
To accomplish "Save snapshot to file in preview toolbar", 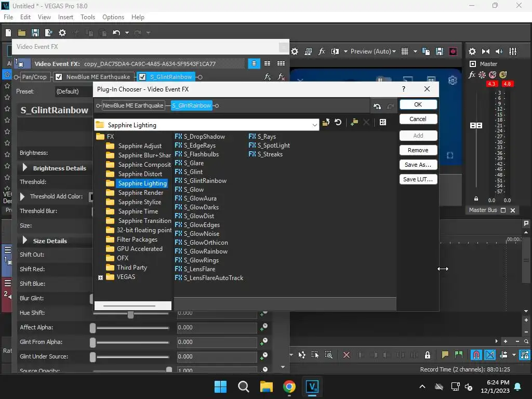I will tap(440, 51).
